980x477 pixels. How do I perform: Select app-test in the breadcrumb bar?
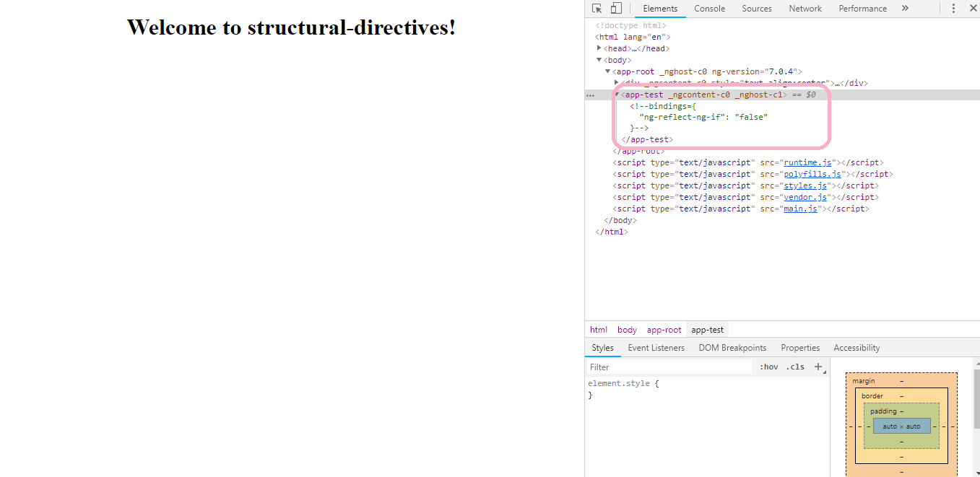click(707, 329)
